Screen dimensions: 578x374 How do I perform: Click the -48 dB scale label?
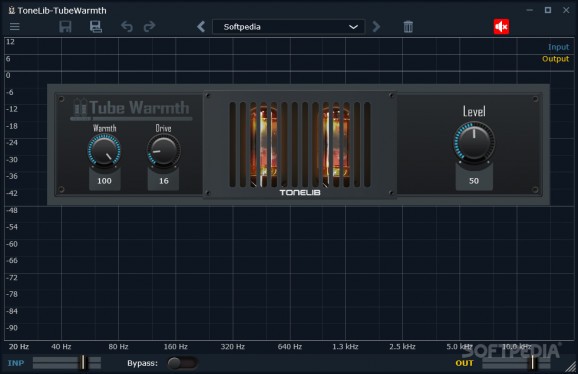click(x=12, y=210)
